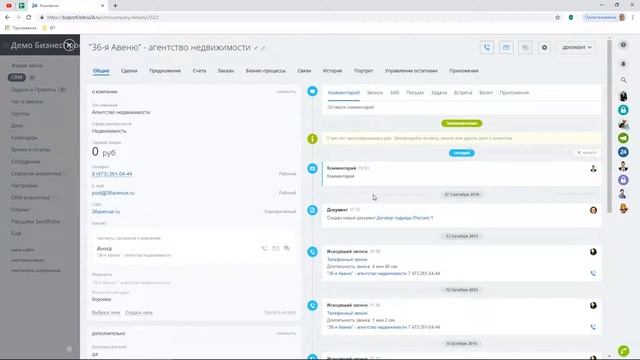Screen dimensions: 640x360
Task: Click the company phone number link
Action: 112,174
